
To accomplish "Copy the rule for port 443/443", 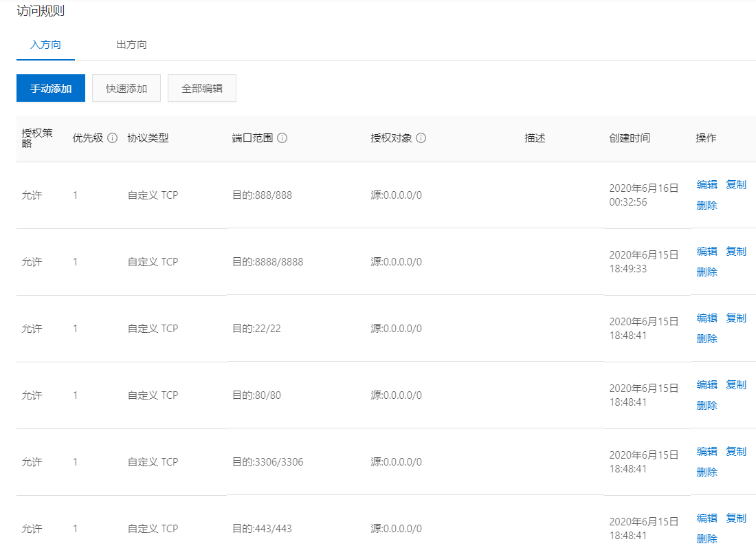I will (x=736, y=518).
